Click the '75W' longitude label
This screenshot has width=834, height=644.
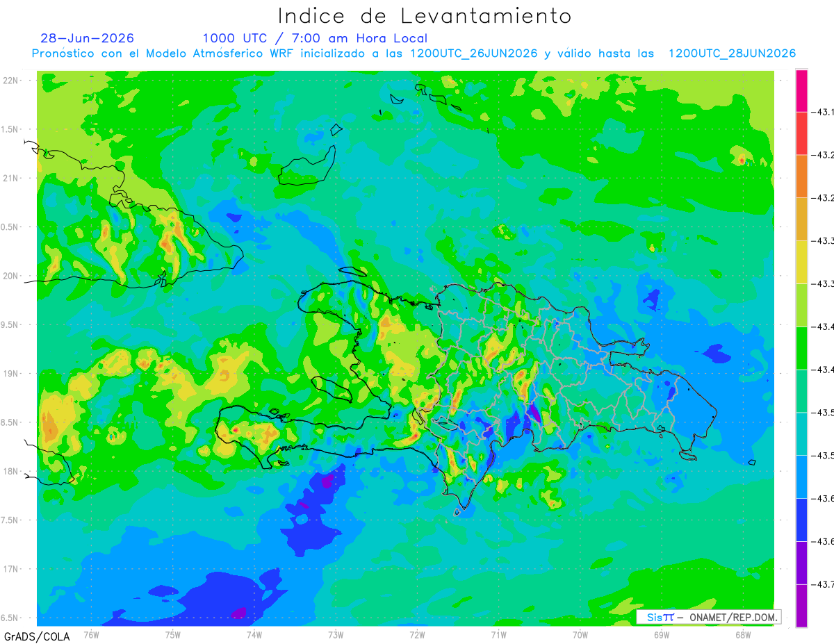click(x=173, y=634)
